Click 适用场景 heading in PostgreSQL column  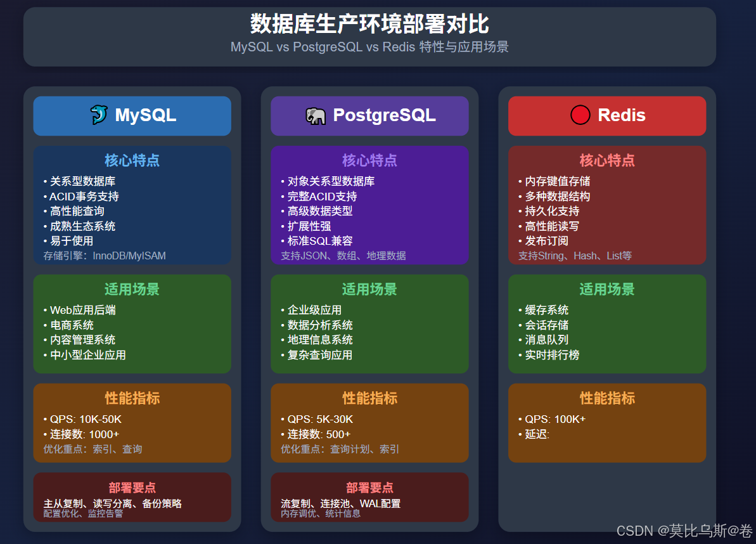pos(370,289)
